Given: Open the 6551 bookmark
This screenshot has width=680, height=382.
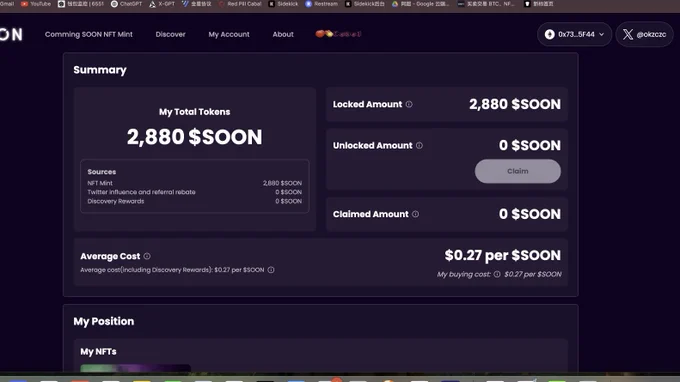Looking at the screenshot, I should 81,4.
